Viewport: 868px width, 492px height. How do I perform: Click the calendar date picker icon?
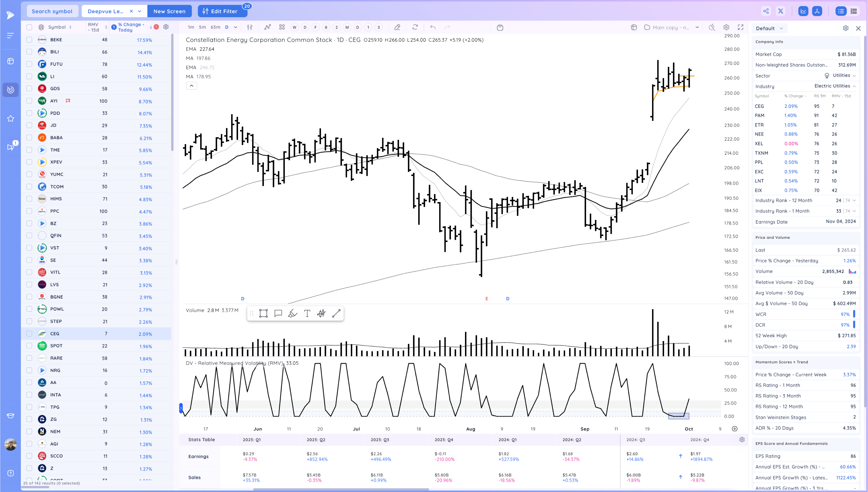pos(500,27)
